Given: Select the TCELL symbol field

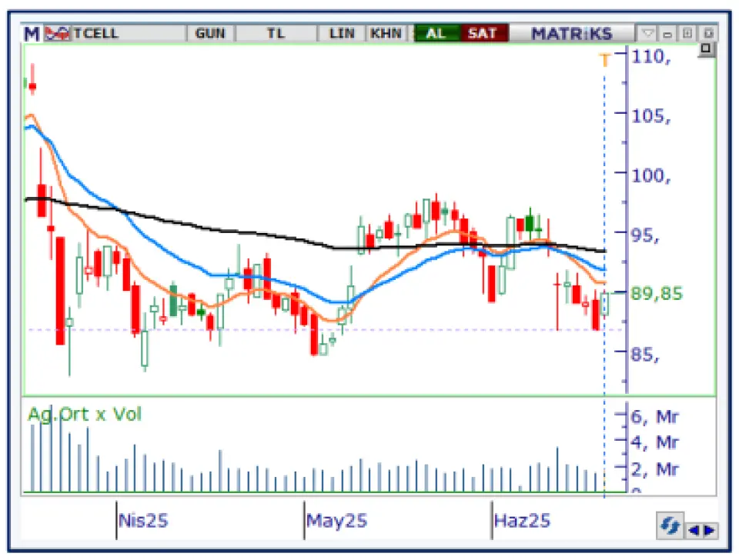Looking at the screenshot, I should click(129, 33).
